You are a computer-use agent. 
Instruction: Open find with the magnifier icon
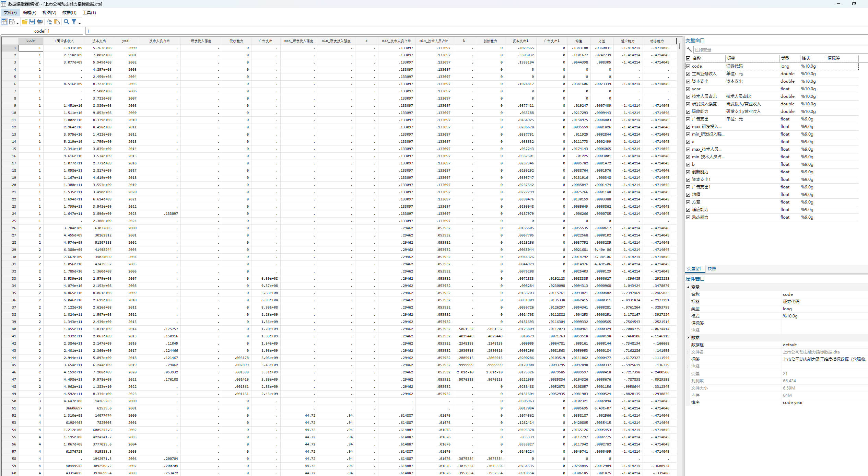click(x=67, y=22)
